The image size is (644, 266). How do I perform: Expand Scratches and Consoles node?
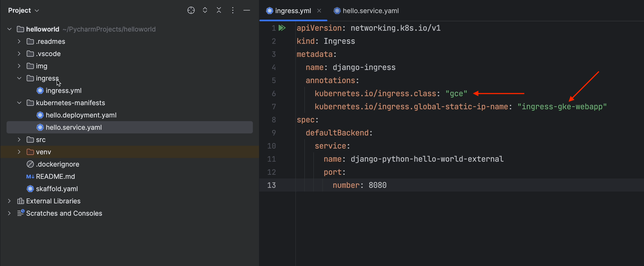(9, 213)
